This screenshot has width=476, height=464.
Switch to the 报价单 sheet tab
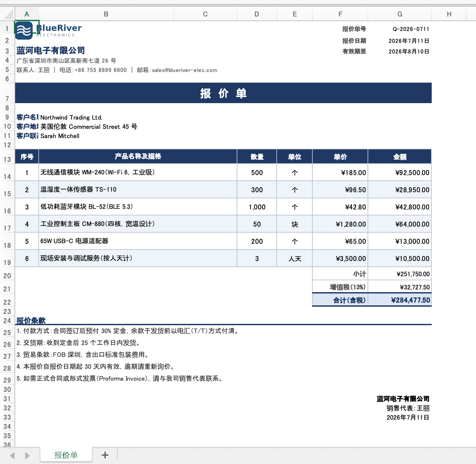tap(66, 455)
